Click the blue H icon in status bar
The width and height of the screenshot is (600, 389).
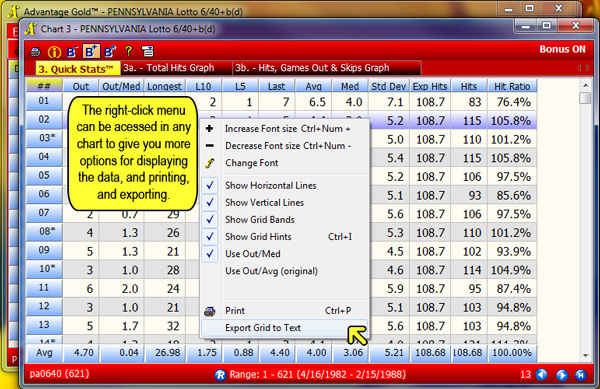580,374
